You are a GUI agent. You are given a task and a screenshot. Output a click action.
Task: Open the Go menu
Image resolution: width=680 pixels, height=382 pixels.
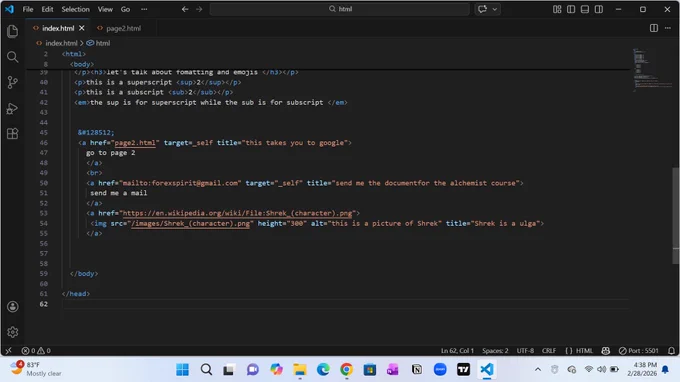[x=125, y=9]
